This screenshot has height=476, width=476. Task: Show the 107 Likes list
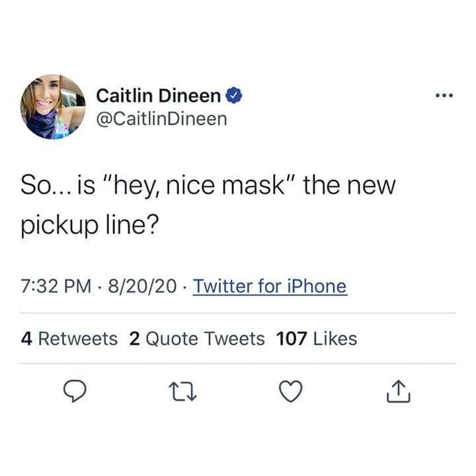pyautogui.click(x=317, y=338)
